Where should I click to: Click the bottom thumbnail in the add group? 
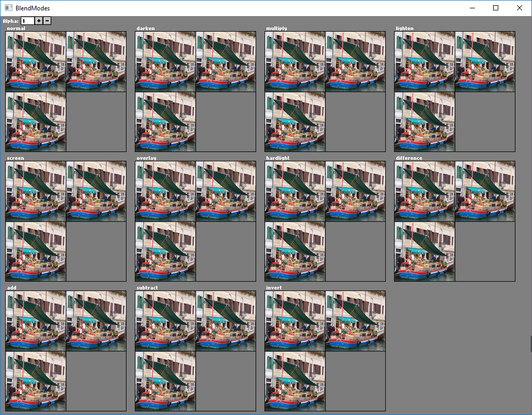tap(35, 380)
